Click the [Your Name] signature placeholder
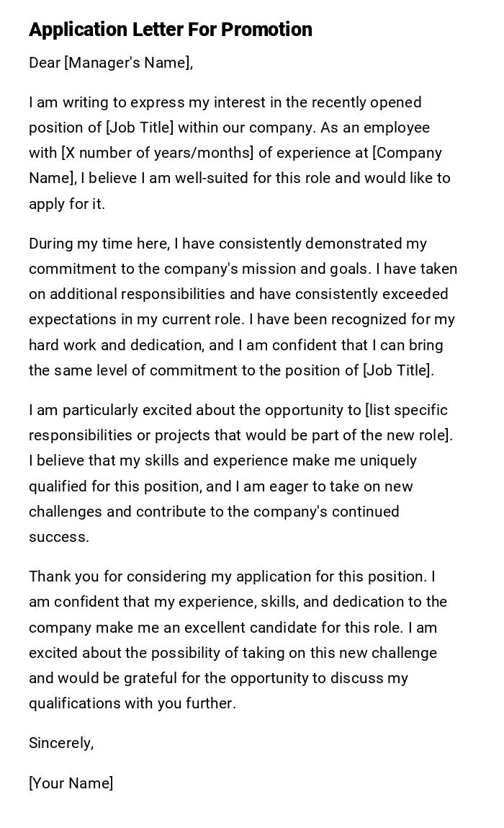This screenshot has height=828, width=504. 71,783
